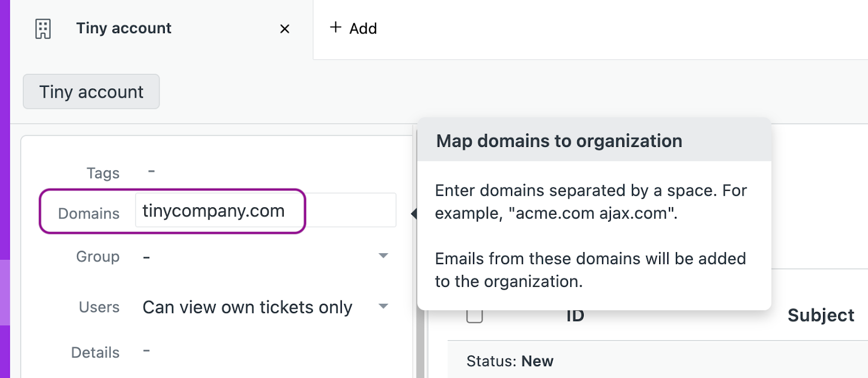
Task: Tick the select-all tickets checkbox
Action: coord(475,316)
